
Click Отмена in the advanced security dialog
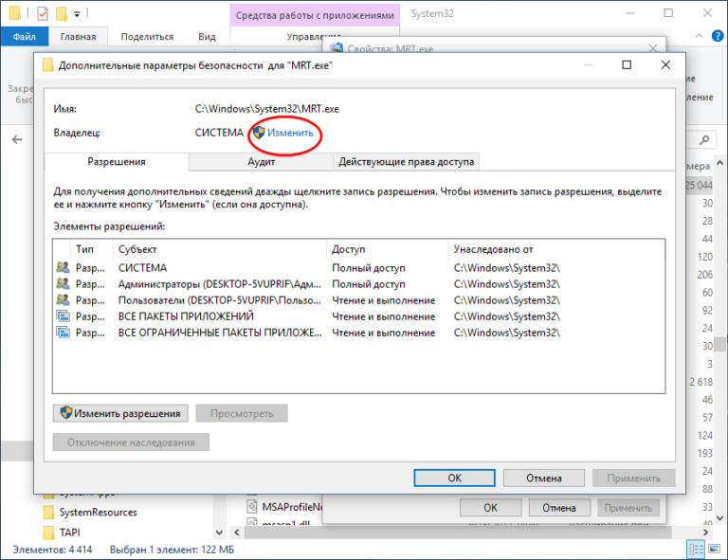point(543,478)
